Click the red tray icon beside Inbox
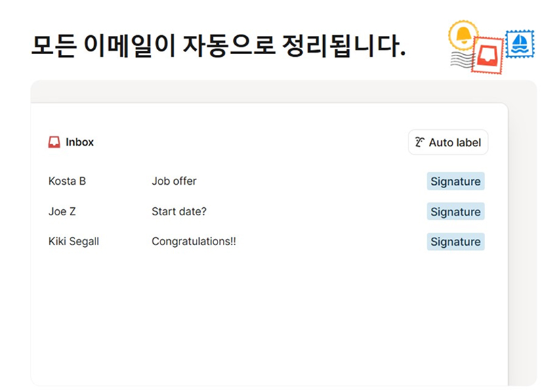 tap(54, 142)
